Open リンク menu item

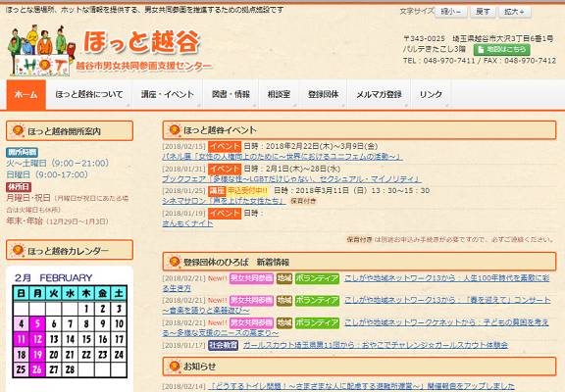point(431,94)
